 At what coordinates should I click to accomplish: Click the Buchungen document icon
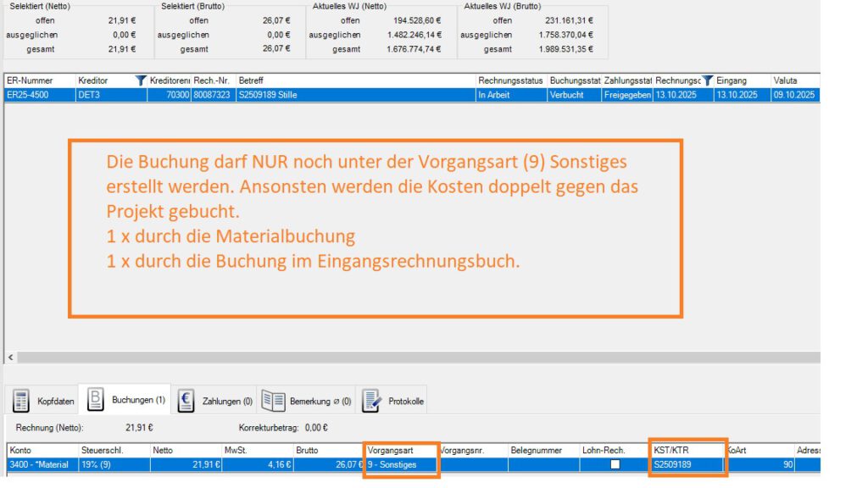click(x=96, y=400)
